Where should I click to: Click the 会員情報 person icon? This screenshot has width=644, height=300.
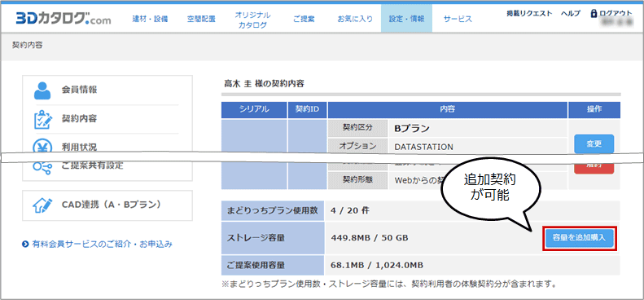42,90
